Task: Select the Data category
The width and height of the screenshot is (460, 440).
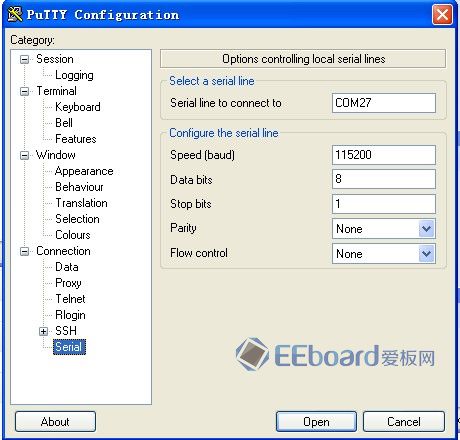Action: click(x=67, y=267)
